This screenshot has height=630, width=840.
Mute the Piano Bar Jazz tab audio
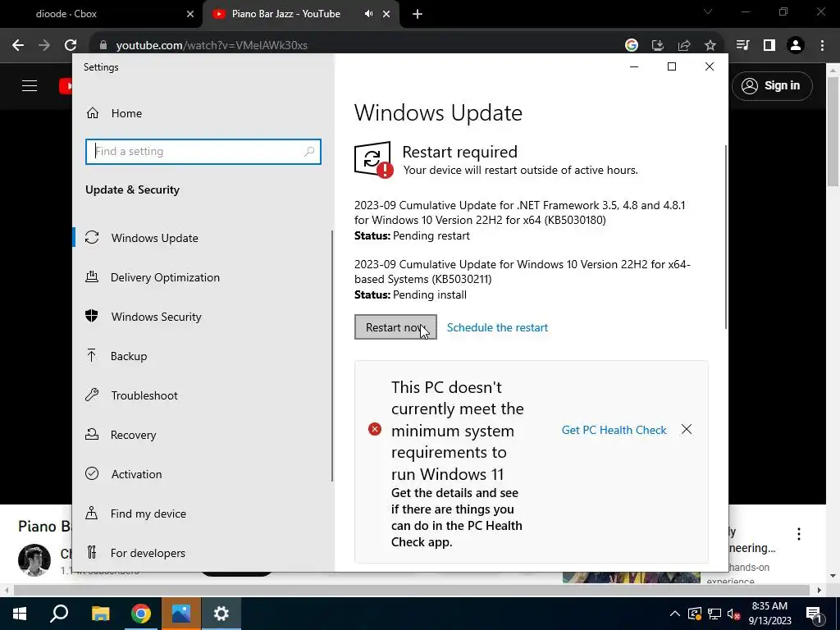[x=368, y=14]
